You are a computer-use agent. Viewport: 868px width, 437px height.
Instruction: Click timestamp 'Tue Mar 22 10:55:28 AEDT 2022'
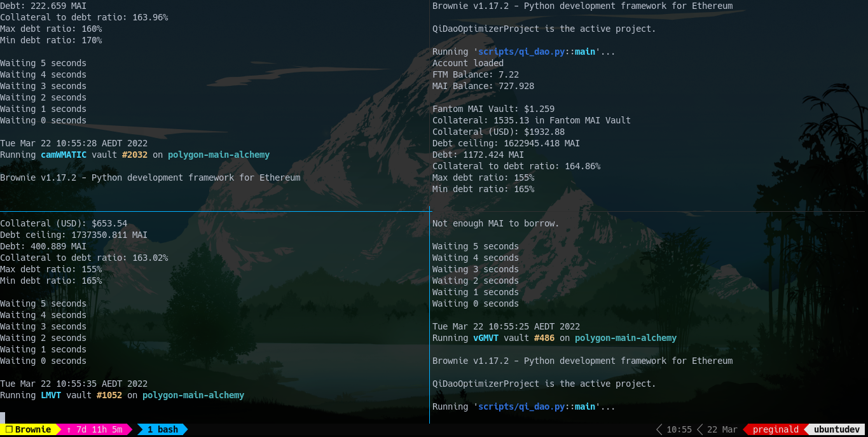point(74,143)
